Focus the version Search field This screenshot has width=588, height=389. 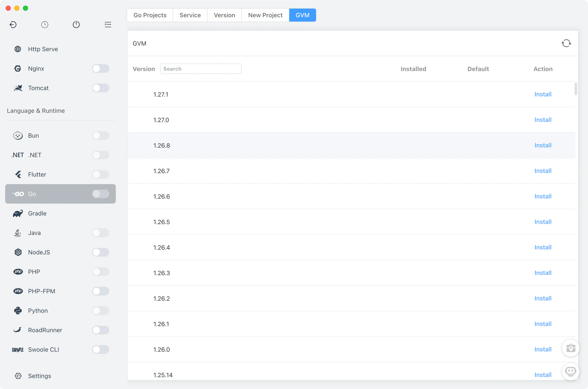(x=201, y=69)
